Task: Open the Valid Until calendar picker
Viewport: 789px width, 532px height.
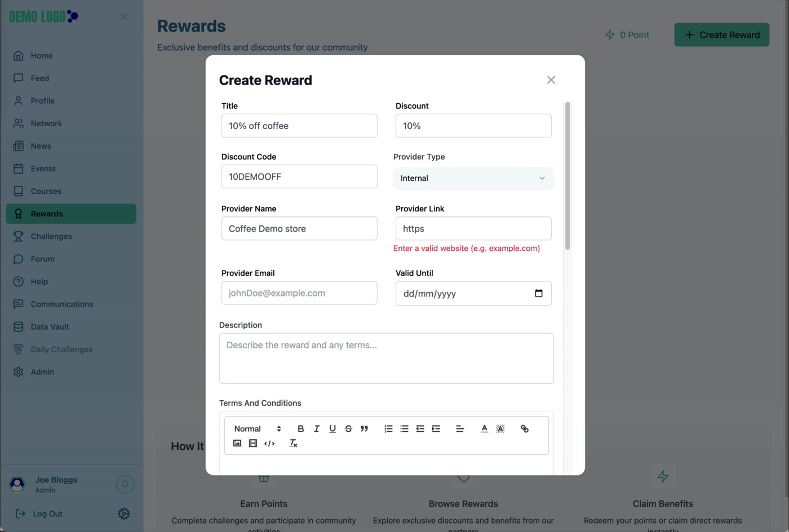Action: pos(539,293)
